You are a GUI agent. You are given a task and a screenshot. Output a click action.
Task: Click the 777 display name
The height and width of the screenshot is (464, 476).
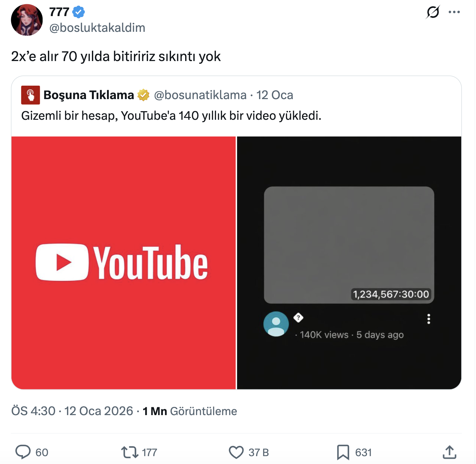(59, 12)
